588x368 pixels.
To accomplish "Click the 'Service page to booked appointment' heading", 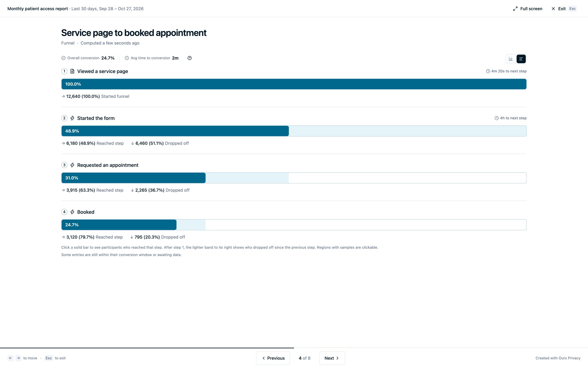I will point(134,33).
